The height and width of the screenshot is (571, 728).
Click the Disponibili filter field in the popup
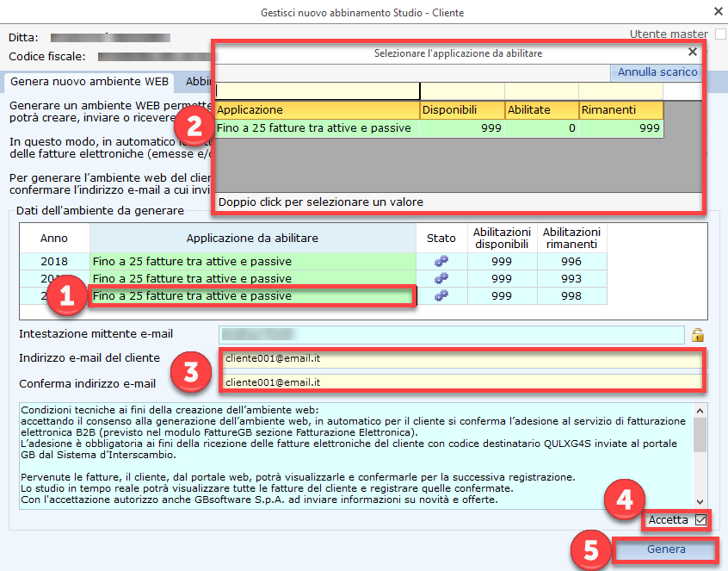[462, 91]
